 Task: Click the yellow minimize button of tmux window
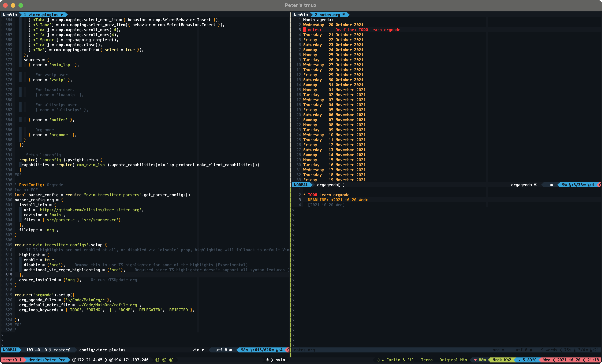coord(13,5)
